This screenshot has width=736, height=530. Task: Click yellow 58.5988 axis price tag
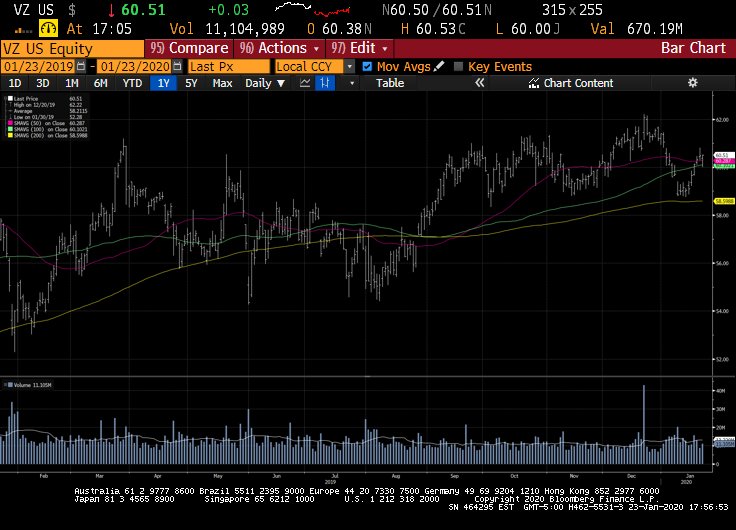tap(724, 201)
